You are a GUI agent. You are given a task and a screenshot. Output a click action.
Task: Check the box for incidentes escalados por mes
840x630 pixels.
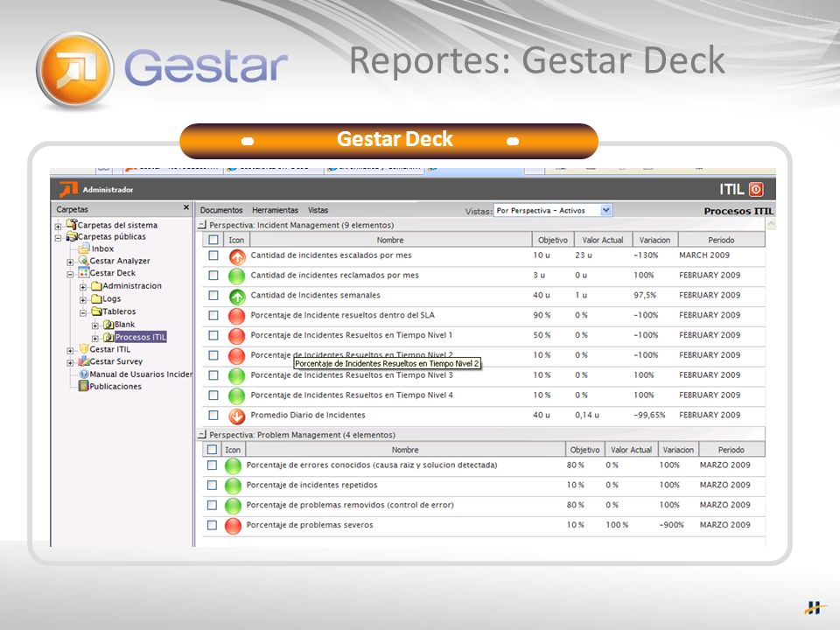(x=213, y=255)
